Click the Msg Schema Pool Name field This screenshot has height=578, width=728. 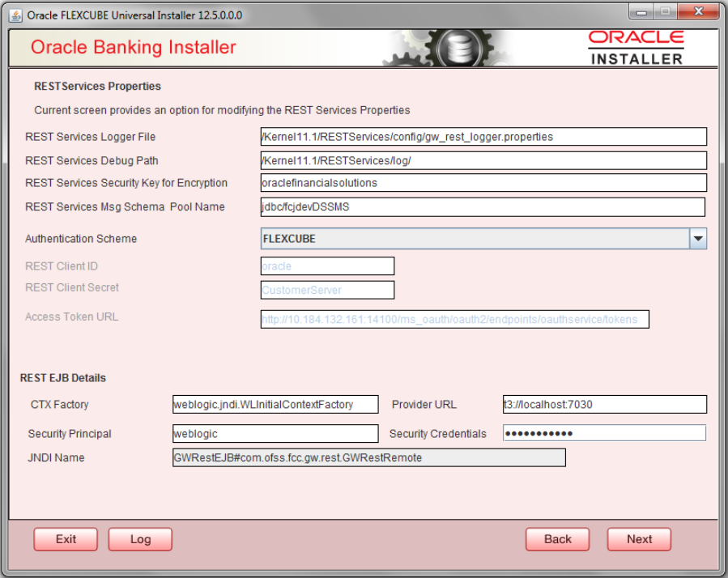tap(483, 207)
